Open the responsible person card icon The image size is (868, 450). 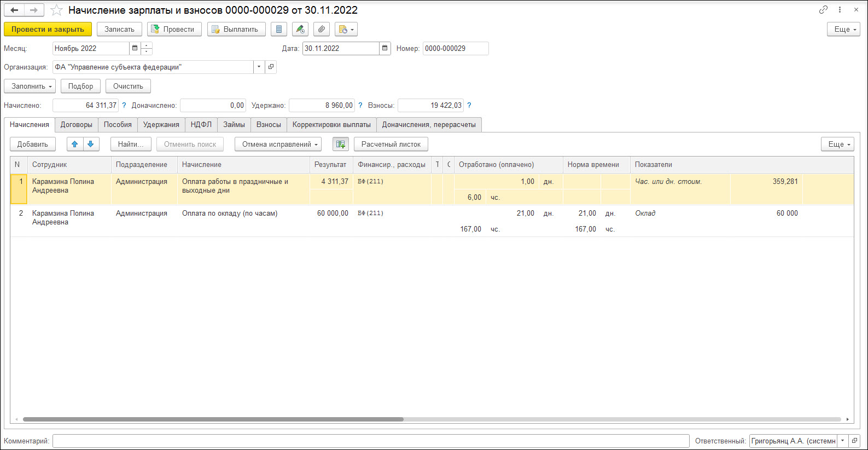(x=854, y=441)
